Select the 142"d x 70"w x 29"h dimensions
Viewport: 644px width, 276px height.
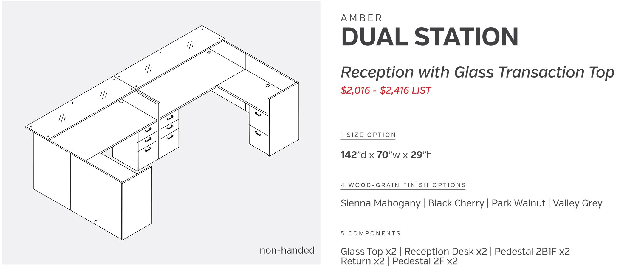click(386, 155)
